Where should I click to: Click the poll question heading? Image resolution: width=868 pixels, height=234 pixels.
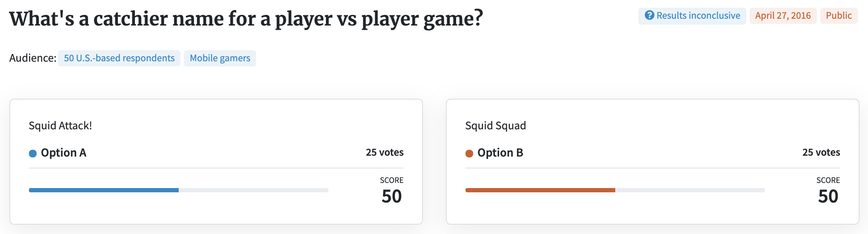tap(246, 19)
